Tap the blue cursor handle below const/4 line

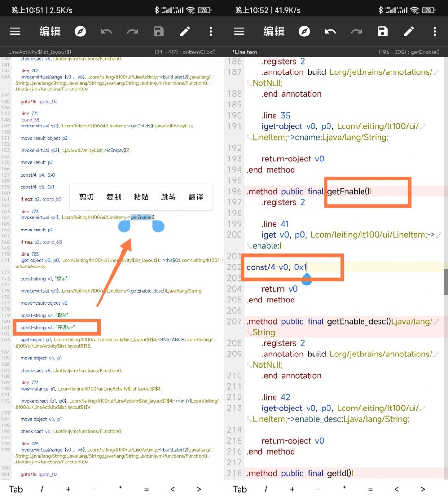pyautogui.click(x=307, y=279)
